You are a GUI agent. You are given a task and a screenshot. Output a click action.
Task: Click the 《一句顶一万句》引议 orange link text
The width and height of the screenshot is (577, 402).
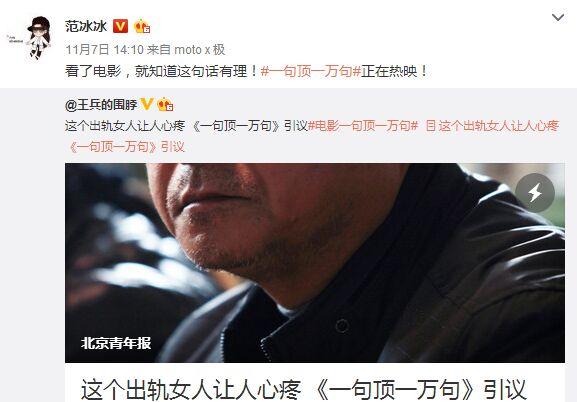(126, 147)
